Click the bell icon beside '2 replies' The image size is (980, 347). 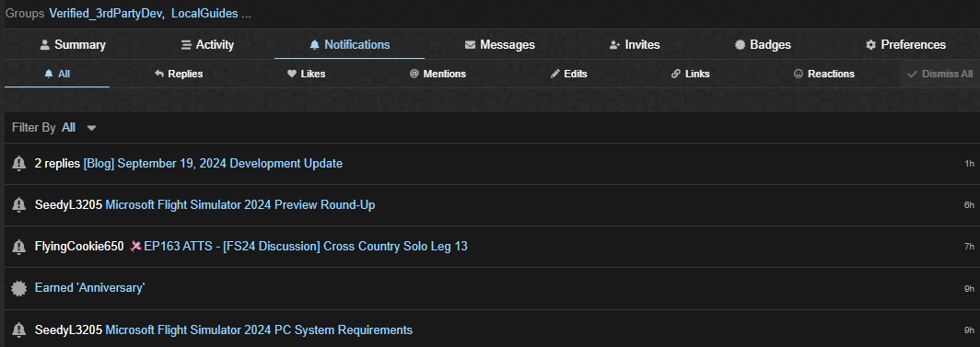tap(18, 164)
